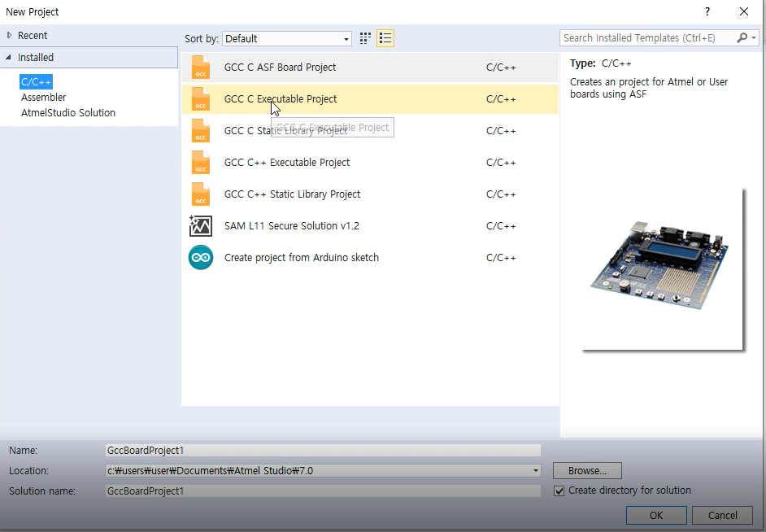This screenshot has height=532, width=766.
Task: Click the Arduino sketch infinity logo icon
Action: coord(201,257)
